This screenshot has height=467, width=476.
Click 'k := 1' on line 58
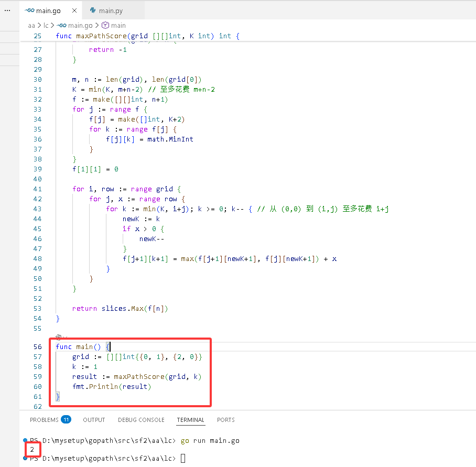(x=85, y=367)
